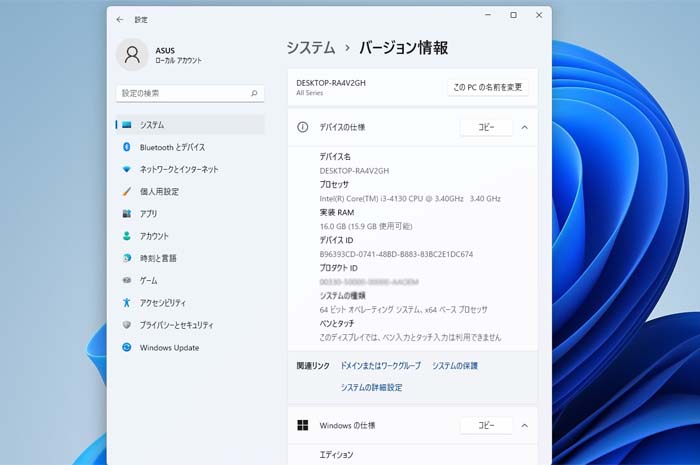
Task: Click the プライバシーとセキュリティ shield icon
Action: coord(127,325)
